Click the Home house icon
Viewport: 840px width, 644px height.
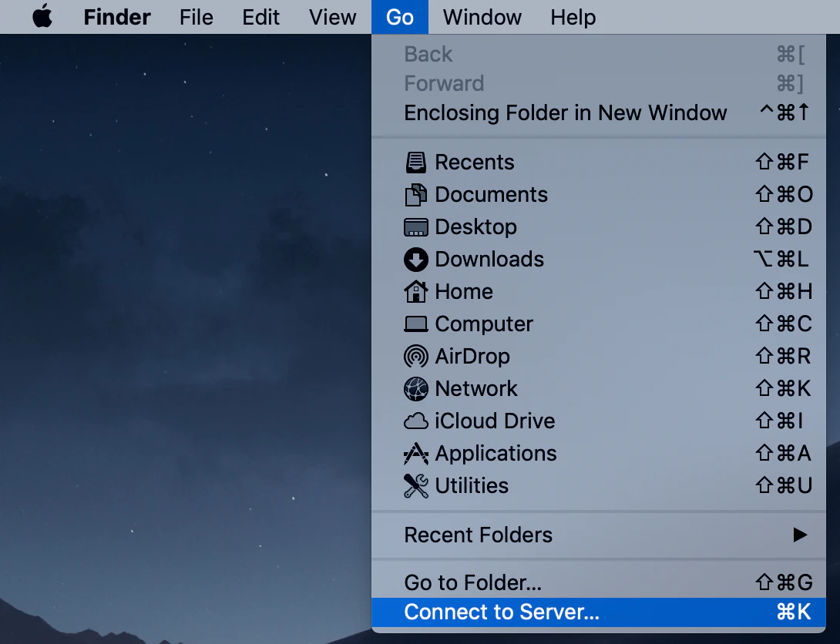pos(415,292)
